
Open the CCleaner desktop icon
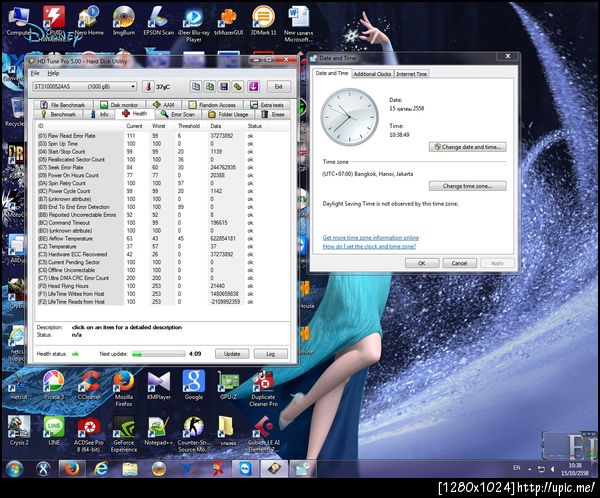[89, 385]
